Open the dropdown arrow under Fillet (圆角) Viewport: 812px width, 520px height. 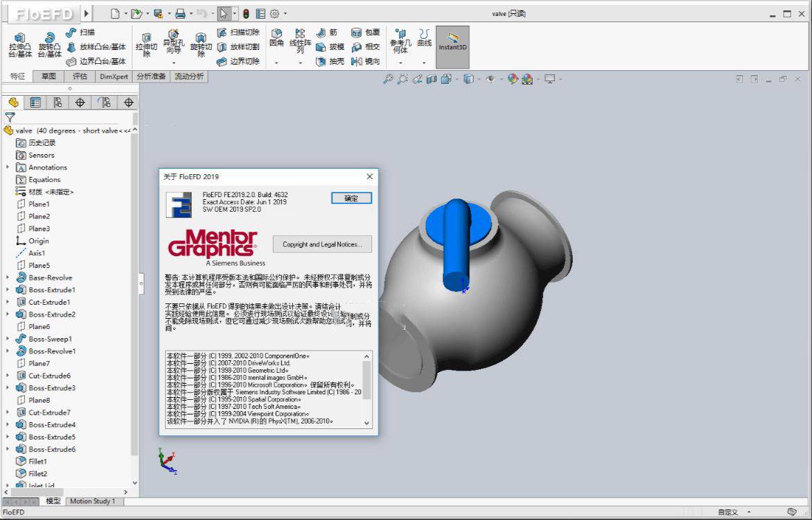276,63
